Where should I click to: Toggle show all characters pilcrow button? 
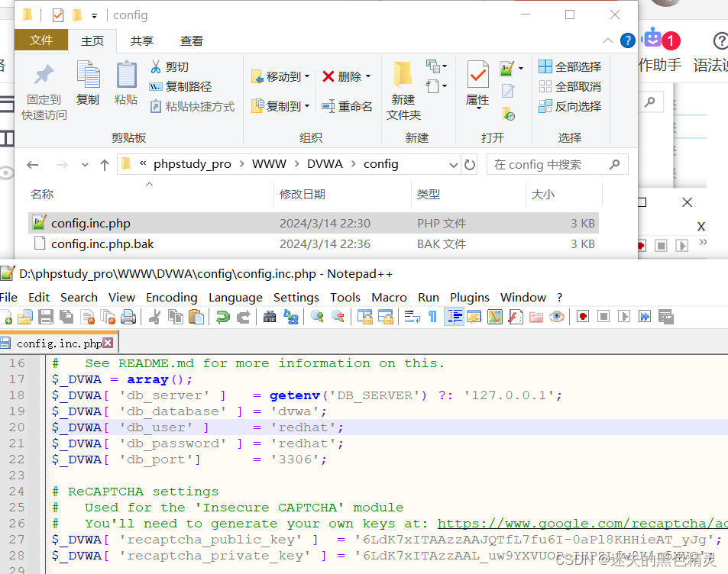(x=432, y=317)
